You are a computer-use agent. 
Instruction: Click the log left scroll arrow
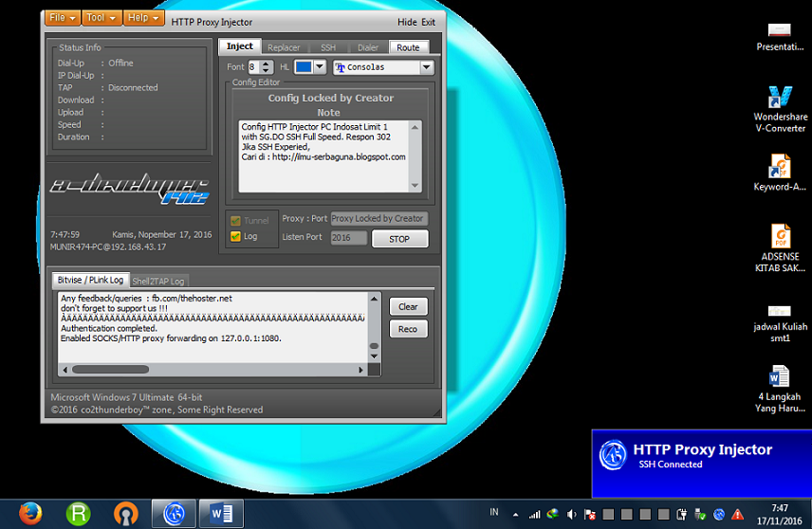pyautogui.click(x=65, y=370)
